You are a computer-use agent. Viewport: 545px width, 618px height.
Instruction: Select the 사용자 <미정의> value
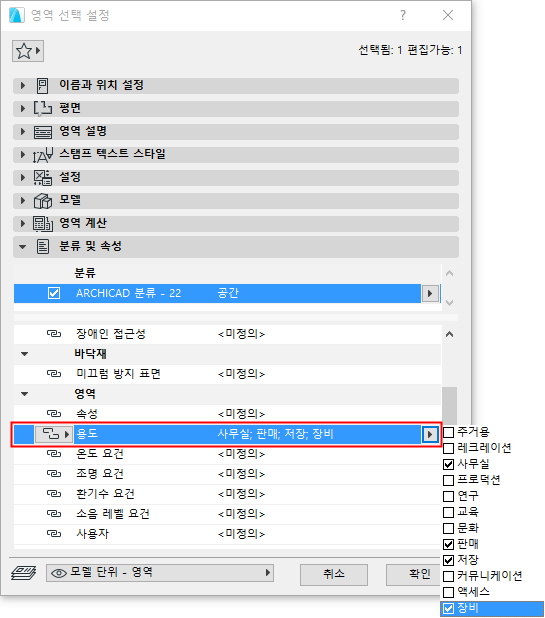[241, 534]
